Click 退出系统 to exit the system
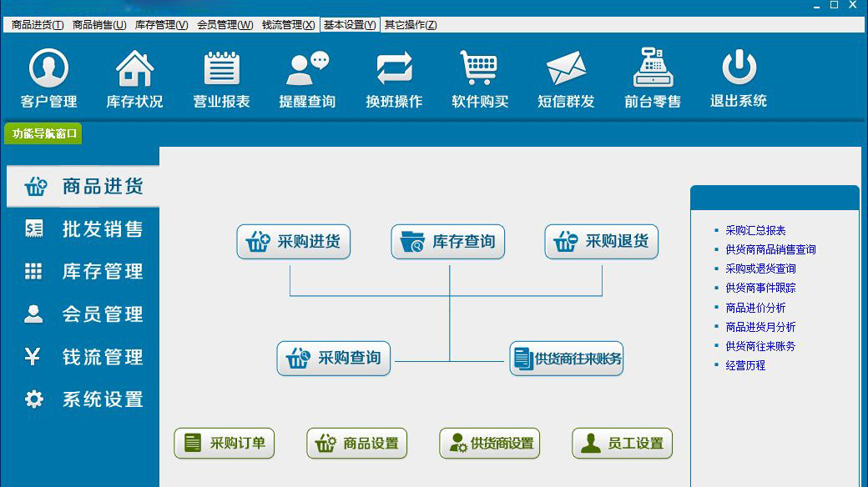Viewport: 868px width, 487px height. pos(739,78)
